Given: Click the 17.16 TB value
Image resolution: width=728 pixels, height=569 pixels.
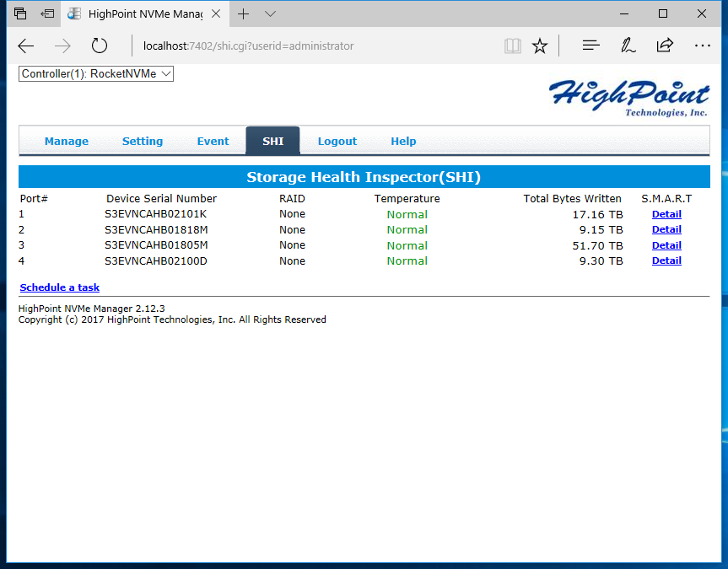Looking at the screenshot, I should tap(597, 214).
